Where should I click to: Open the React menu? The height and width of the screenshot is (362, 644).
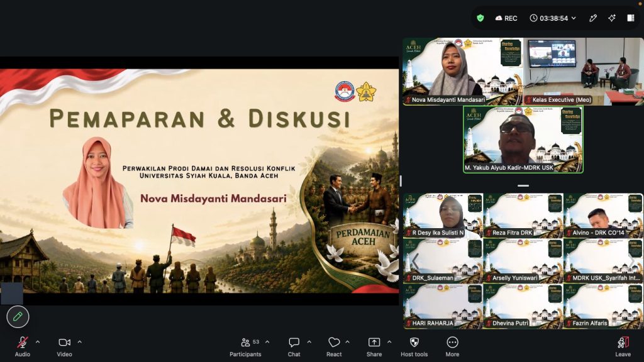[334, 346]
